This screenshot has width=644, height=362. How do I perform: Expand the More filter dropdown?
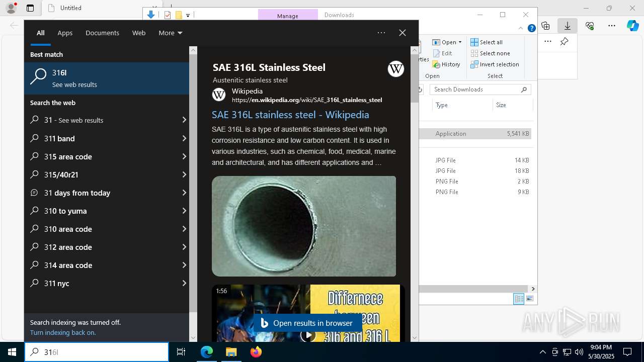(x=170, y=33)
